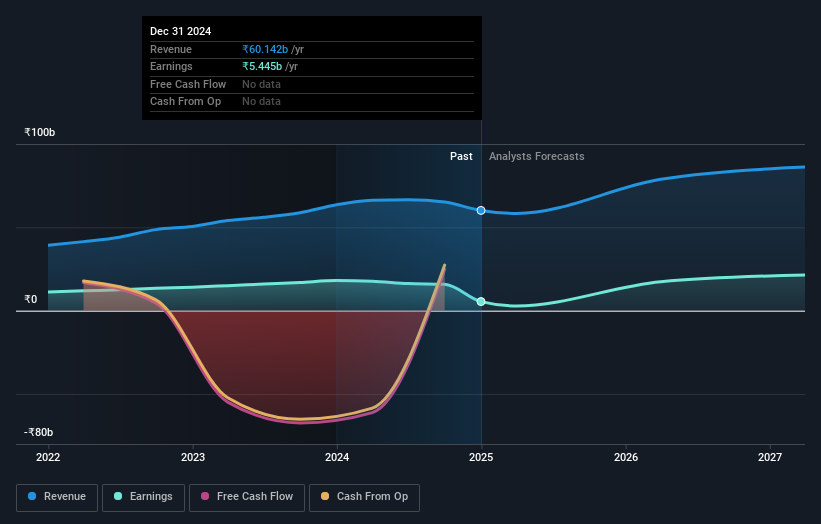Click the Earnings tooltip row label
821x524 pixels.
point(171,66)
